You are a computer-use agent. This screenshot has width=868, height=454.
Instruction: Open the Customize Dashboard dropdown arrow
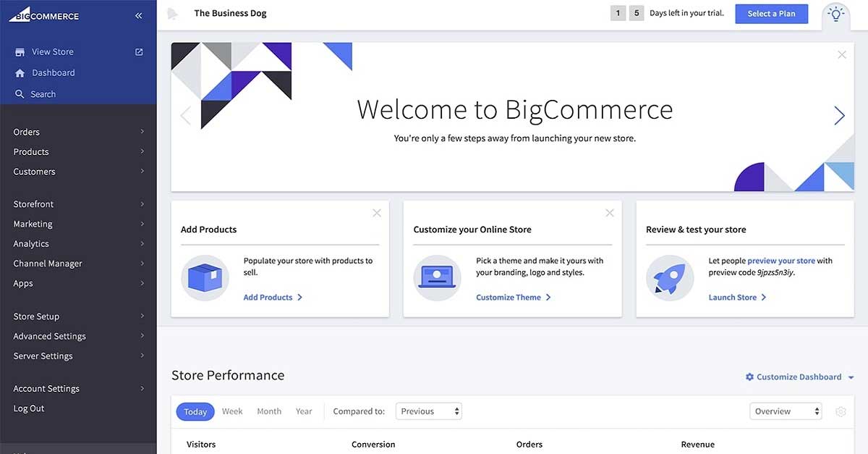pos(851,378)
